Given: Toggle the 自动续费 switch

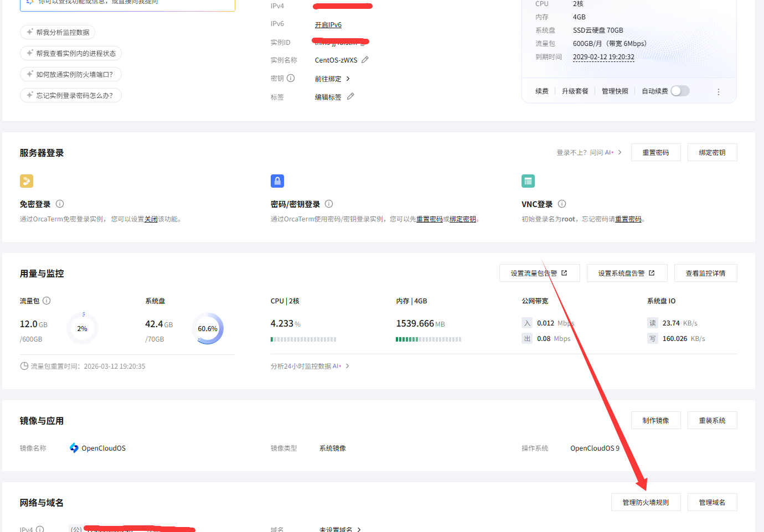Looking at the screenshot, I should 680,90.
